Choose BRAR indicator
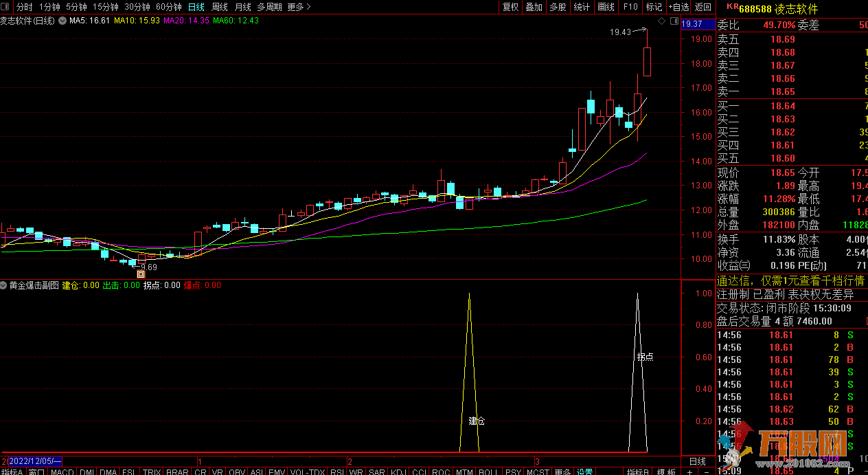The image size is (868, 475). coord(177,471)
